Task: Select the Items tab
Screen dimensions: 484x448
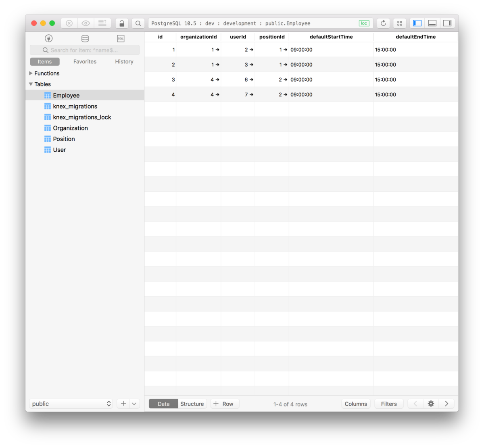Action: 45,62
